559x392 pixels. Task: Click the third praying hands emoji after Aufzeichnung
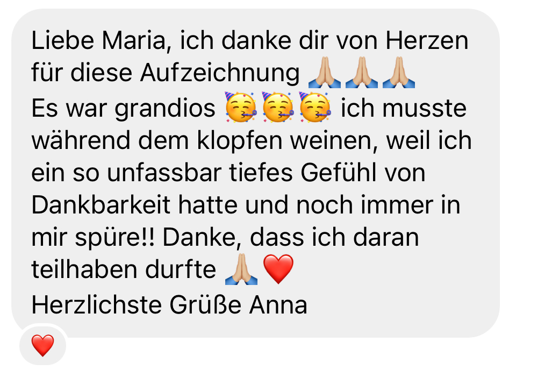click(x=399, y=73)
